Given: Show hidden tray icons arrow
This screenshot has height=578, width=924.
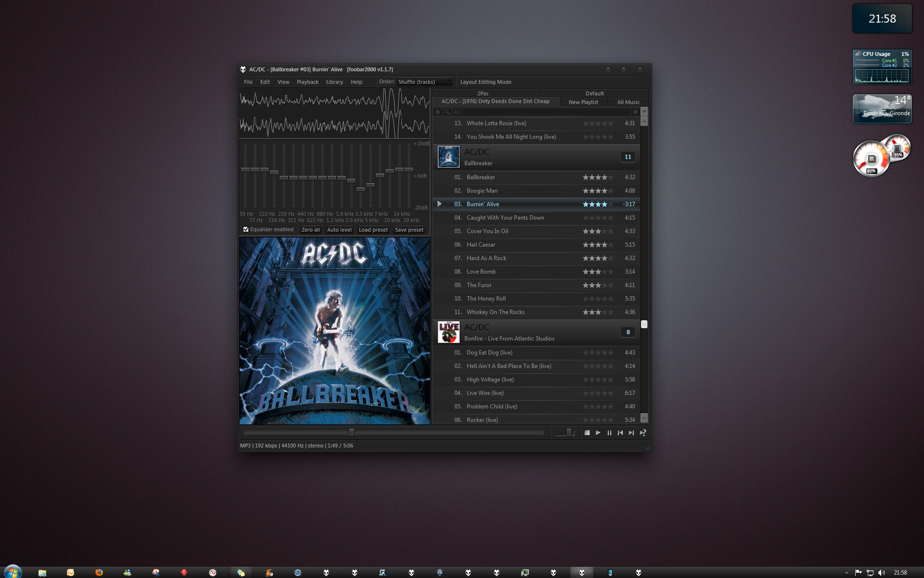Looking at the screenshot, I should point(847,573).
